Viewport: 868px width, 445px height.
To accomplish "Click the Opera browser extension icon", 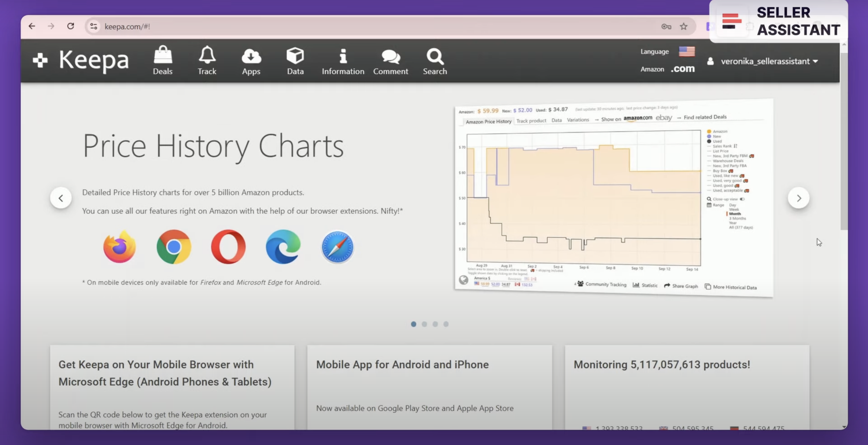I will [228, 247].
